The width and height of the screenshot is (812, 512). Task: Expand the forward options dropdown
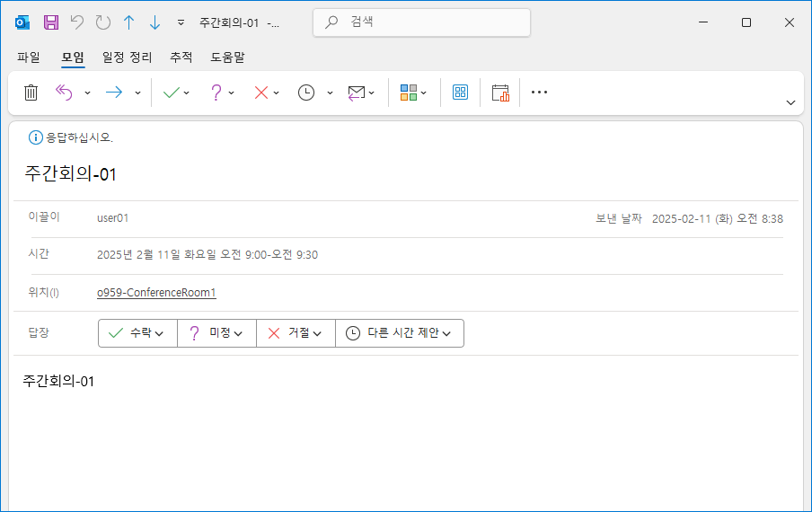[137, 93]
